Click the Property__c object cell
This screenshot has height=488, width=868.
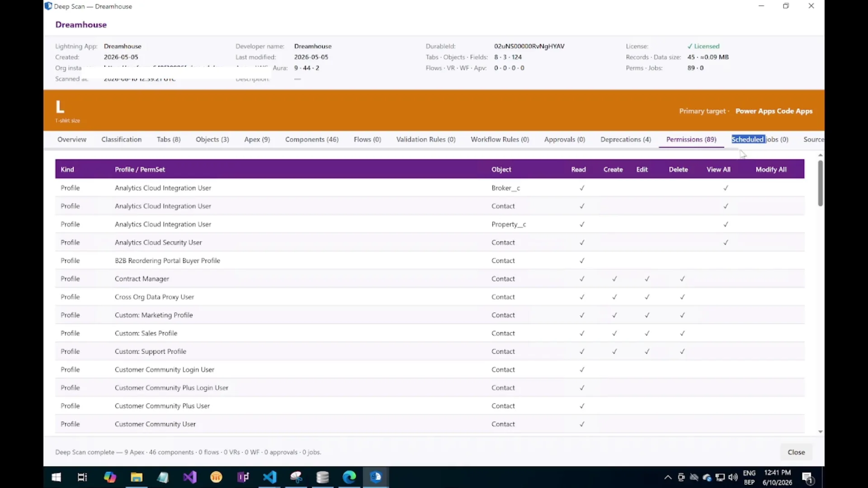[509, 224]
